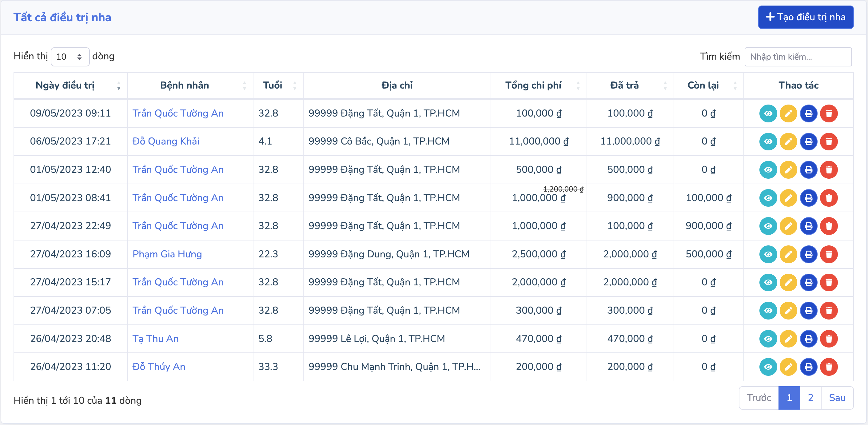Click Tạo điều trị nha button

pos(805,17)
